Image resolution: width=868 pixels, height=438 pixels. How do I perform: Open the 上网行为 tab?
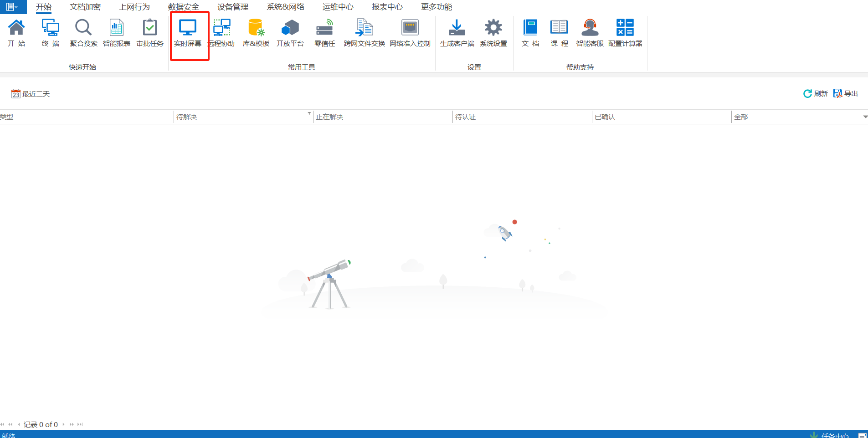point(134,7)
